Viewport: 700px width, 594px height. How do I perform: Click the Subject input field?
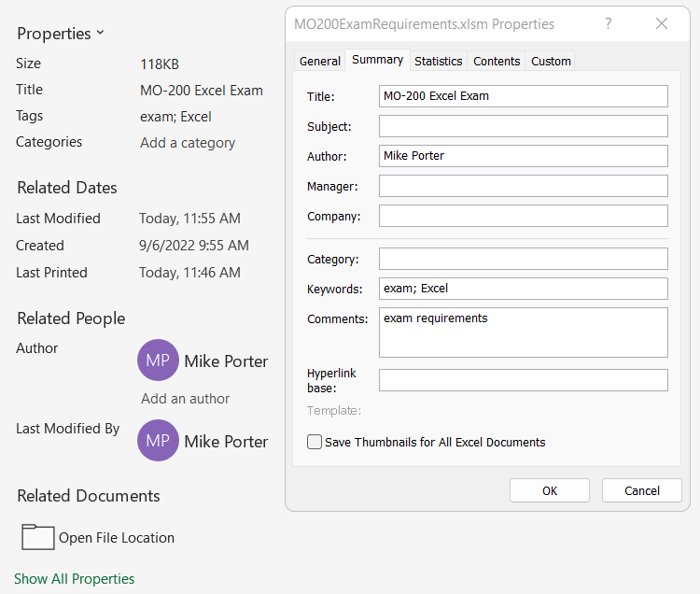(524, 126)
